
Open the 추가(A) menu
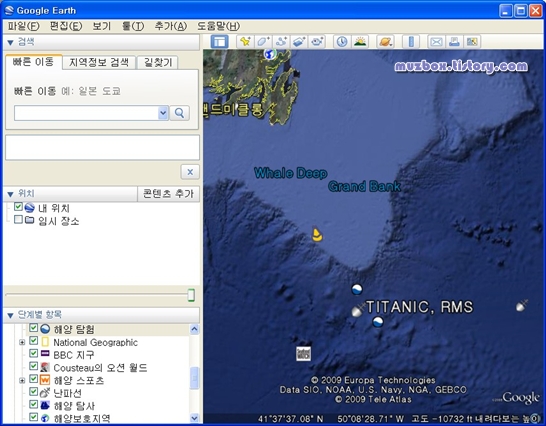(171, 26)
